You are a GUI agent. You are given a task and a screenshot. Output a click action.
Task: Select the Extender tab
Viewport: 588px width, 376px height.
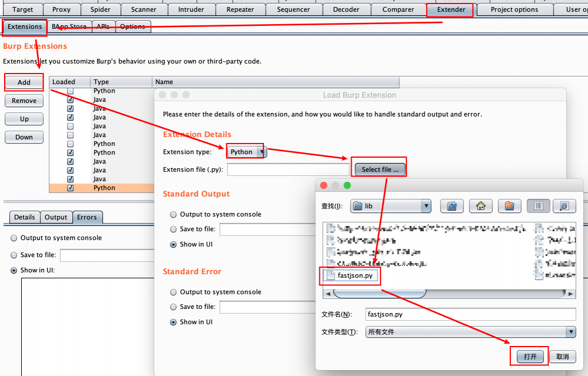coord(451,9)
